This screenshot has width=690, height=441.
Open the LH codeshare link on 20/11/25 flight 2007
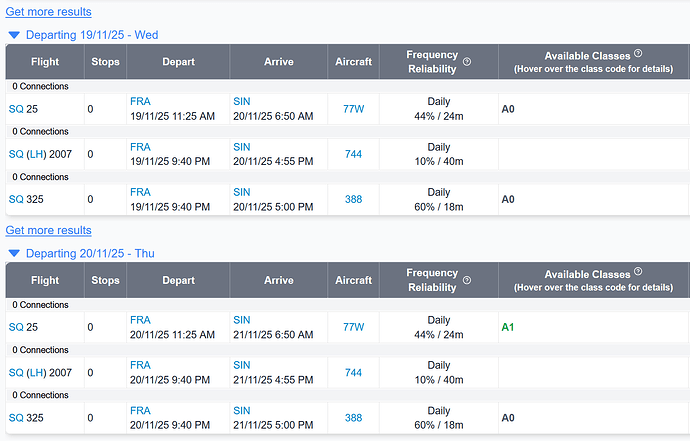(38, 373)
